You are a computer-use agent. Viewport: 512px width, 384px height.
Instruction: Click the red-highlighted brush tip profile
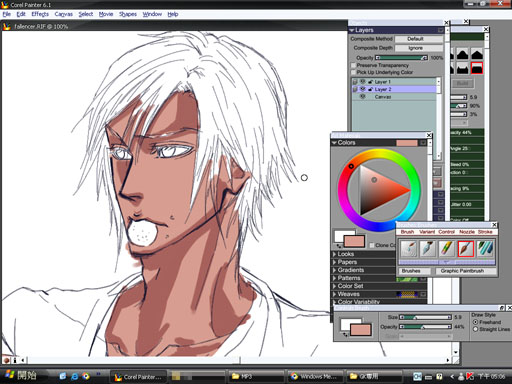point(477,68)
